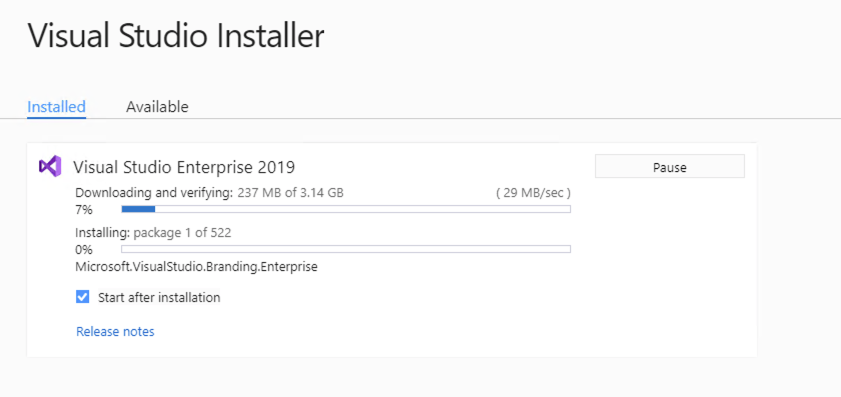Pause the Visual Studio download

[x=669, y=166]
